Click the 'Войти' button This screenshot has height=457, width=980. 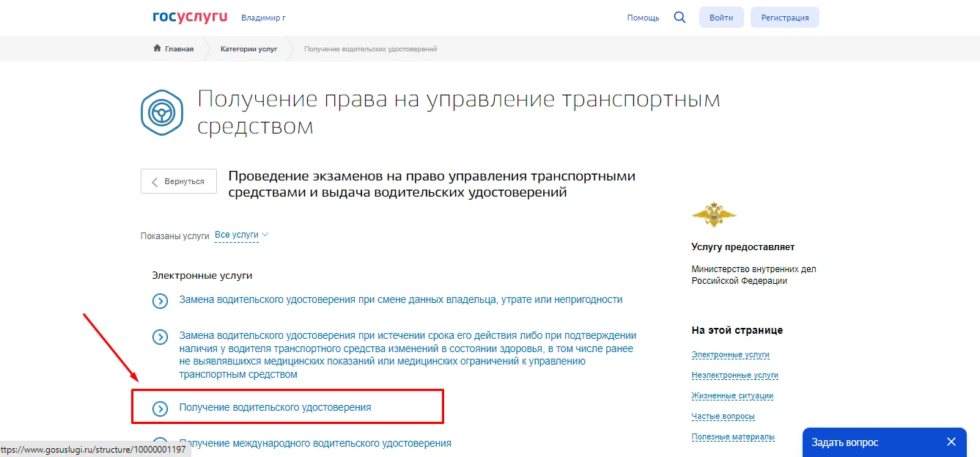pyautogui.click(x=721, y=18)
